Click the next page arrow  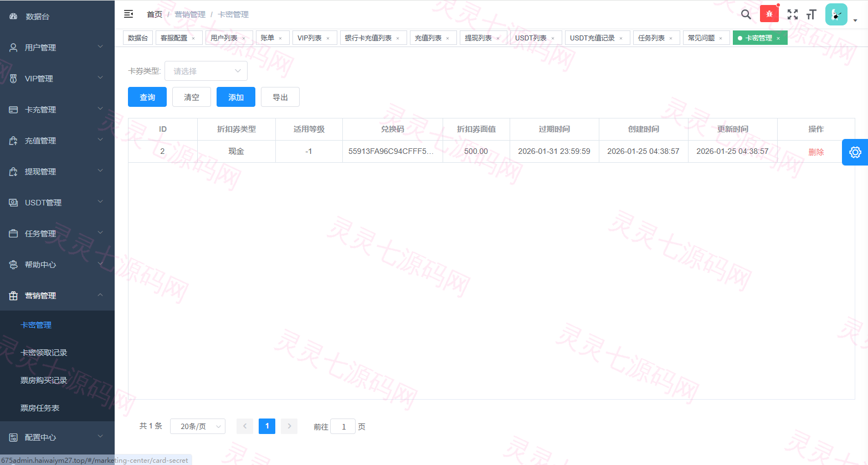289,426
